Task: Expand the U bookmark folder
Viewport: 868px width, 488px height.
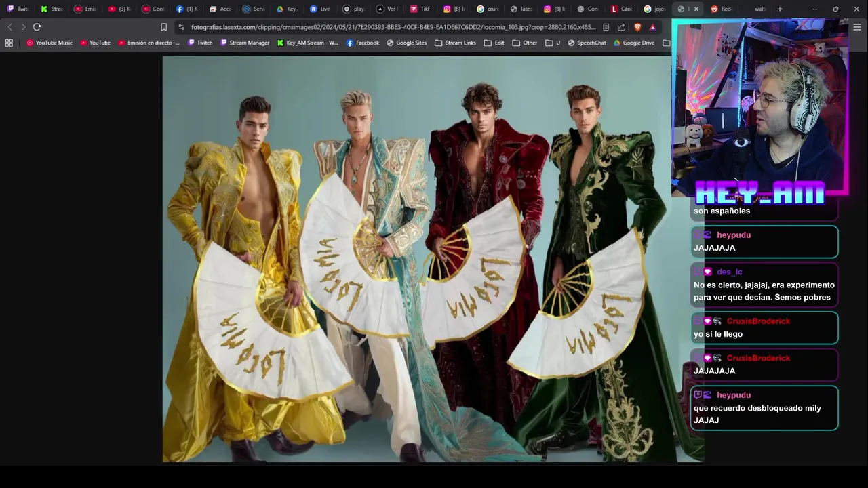Action: (553, 43)
